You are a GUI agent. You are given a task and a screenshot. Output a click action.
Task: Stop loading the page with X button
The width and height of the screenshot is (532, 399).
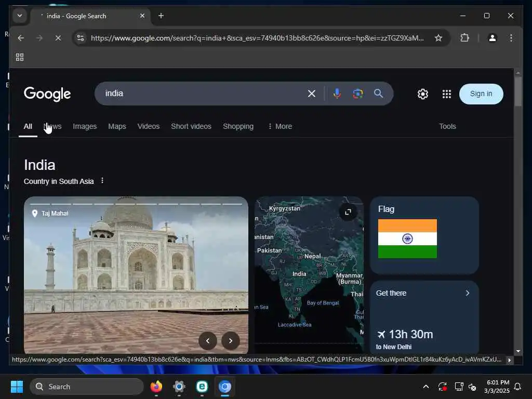coord(58,38)
